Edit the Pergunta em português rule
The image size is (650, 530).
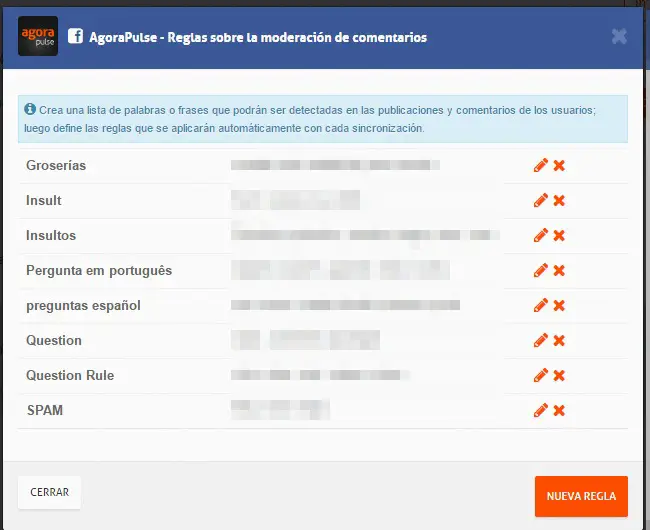[541, 270]
